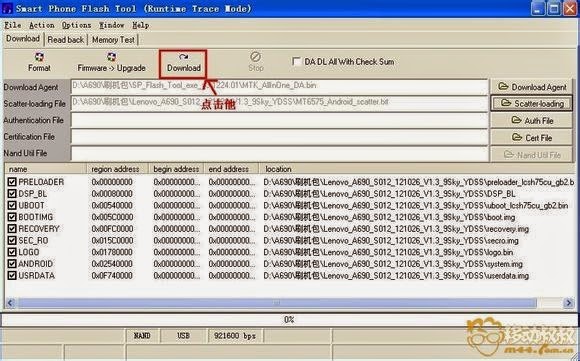Click the Stop toolbar icon
Image resolution: width=580 pixels, height=361 pixels.
coord(256,62)
